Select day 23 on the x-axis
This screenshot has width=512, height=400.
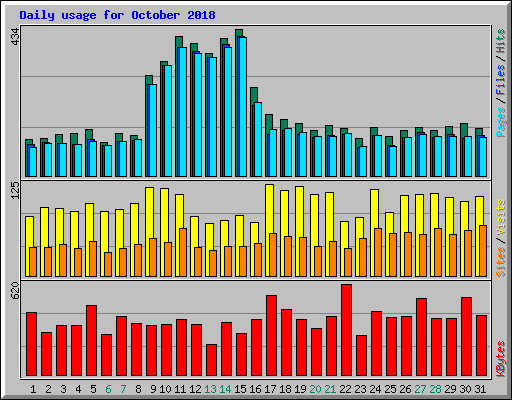pos(360,389)
